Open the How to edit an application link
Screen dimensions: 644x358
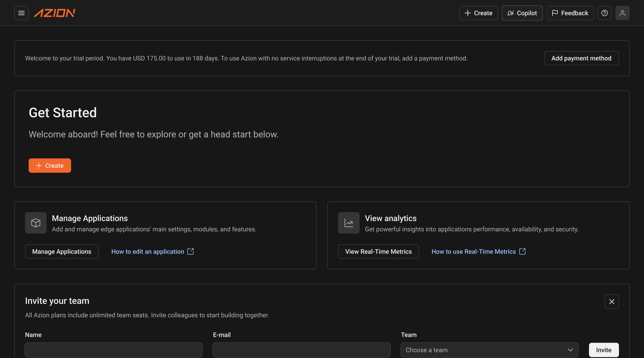click(153, 251)
